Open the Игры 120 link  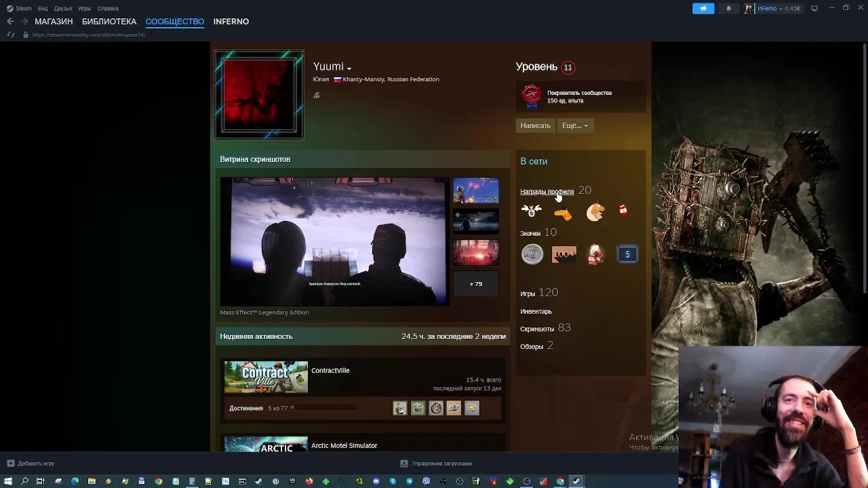click(539, 293)
